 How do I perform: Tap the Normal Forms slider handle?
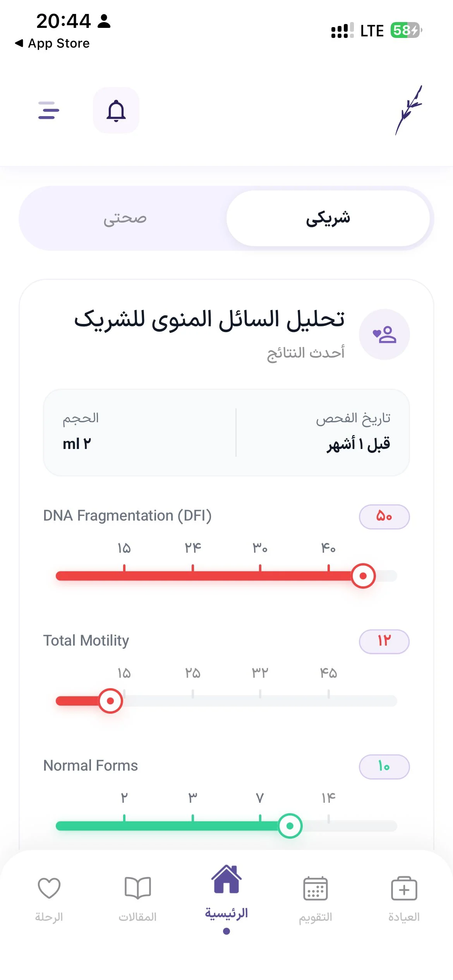(290, 826)
